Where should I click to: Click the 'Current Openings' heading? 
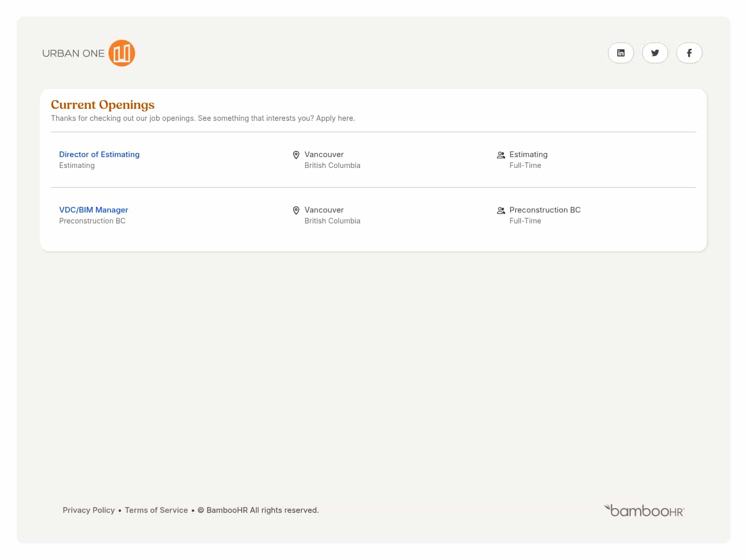coord(103,105)
